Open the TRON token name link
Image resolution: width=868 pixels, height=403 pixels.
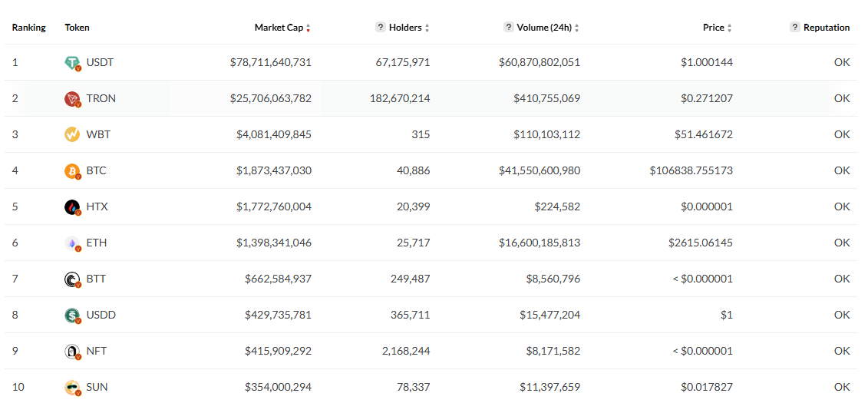[x=101, y=98]
